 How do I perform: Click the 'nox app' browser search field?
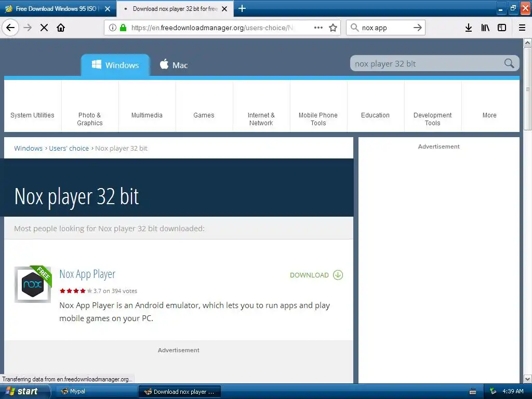[x=385, y=28]
